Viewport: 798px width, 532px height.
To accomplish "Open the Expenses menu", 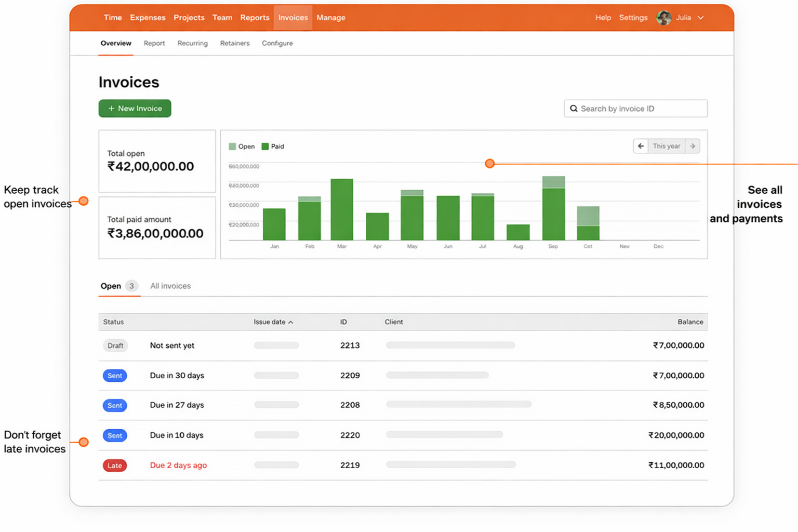I will tap(148, 18).
